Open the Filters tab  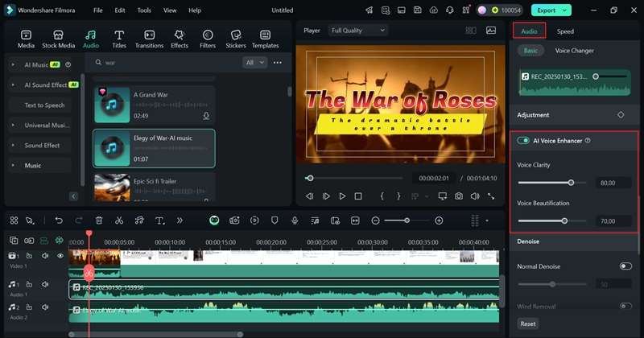click(x=208, y=39)
